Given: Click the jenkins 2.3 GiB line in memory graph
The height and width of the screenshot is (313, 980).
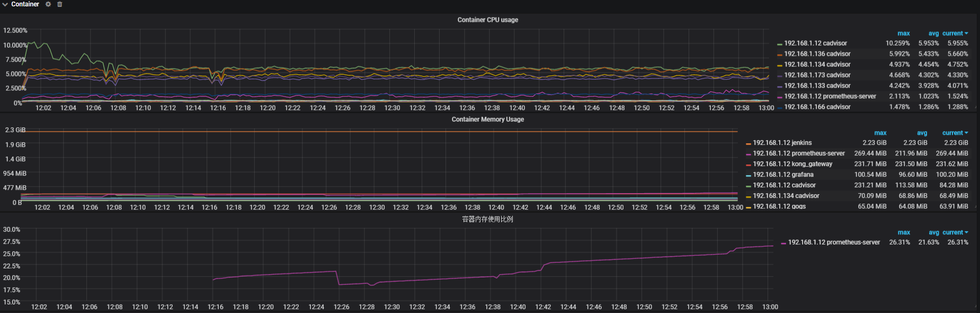Looking at the screenshot, I should [379, 131].
